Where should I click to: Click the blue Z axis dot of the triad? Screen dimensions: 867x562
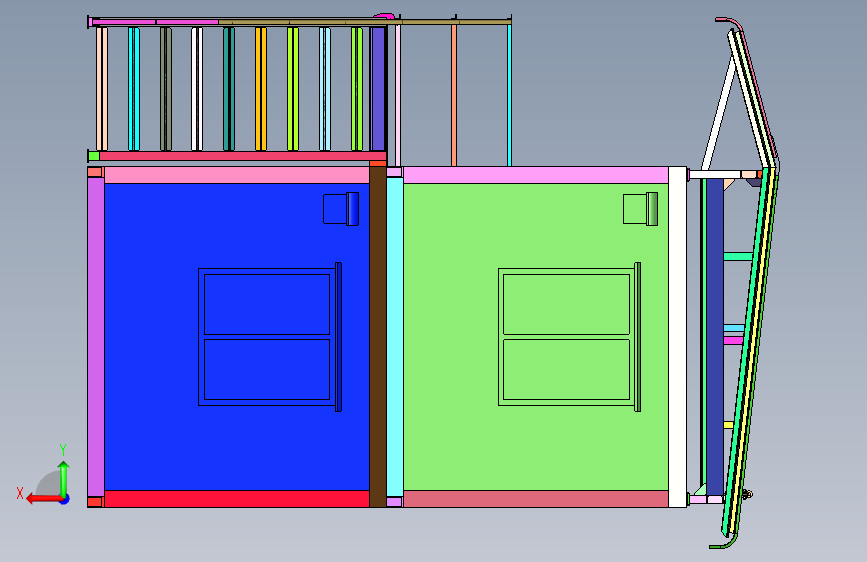(x=65, y=500)
